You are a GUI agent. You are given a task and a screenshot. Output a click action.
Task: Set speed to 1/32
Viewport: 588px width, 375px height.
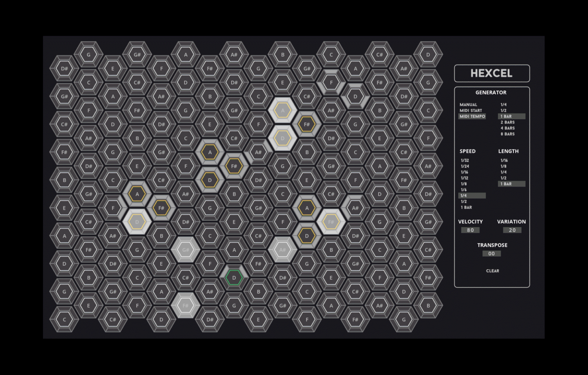pos(465,160)
